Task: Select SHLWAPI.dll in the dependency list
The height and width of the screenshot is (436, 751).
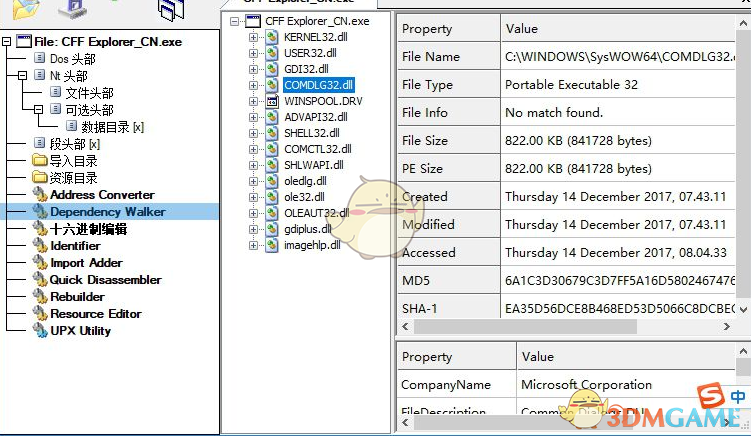Action: pos(314,165)
